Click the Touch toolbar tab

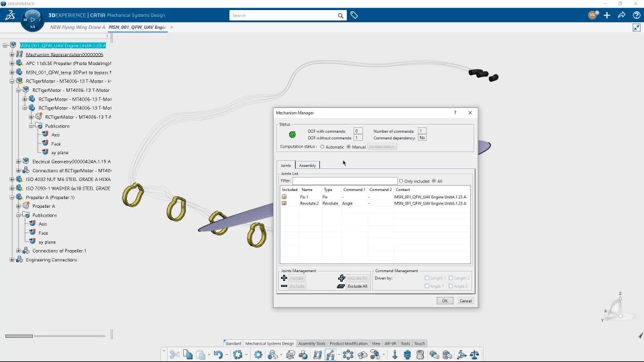(419, 343)
